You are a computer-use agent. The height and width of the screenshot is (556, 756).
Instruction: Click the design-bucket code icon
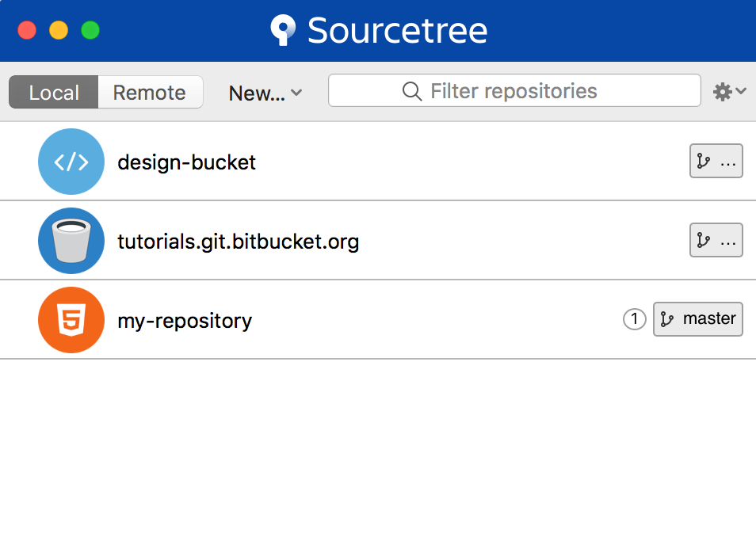71,162
